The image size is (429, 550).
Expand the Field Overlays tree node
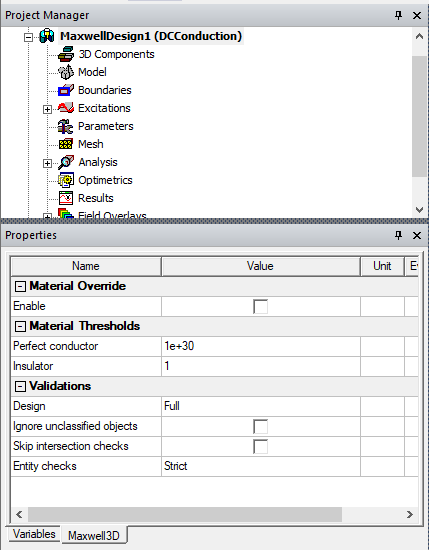click(x=47, y=216)
